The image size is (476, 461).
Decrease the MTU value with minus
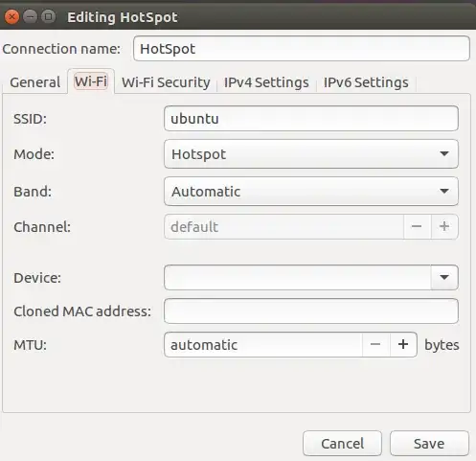coord(375,344)
